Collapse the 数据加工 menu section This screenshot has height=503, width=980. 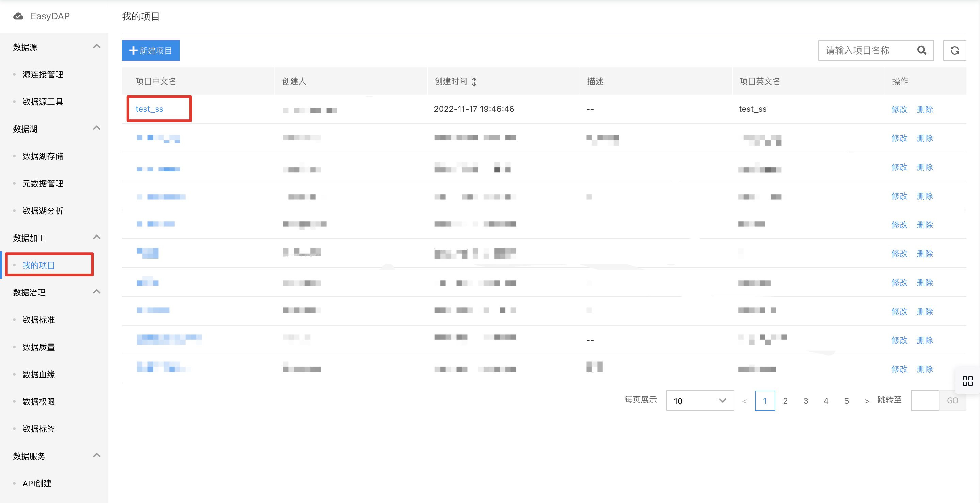pyautogui.click(x=97, y=237)
